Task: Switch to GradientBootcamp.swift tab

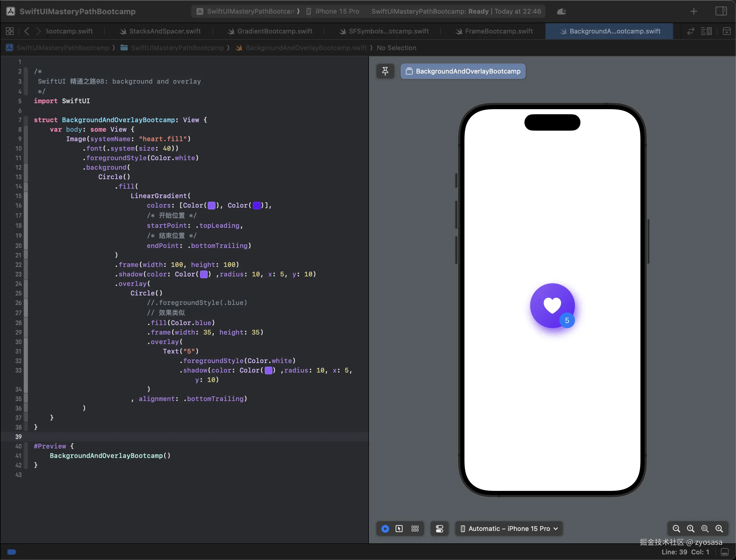Action: [274, 31]
